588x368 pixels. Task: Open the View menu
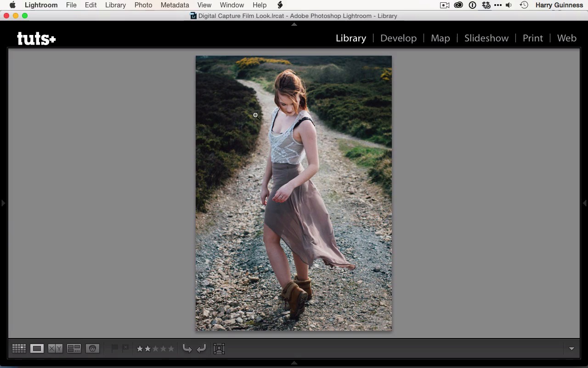click(x=204, y=5)
